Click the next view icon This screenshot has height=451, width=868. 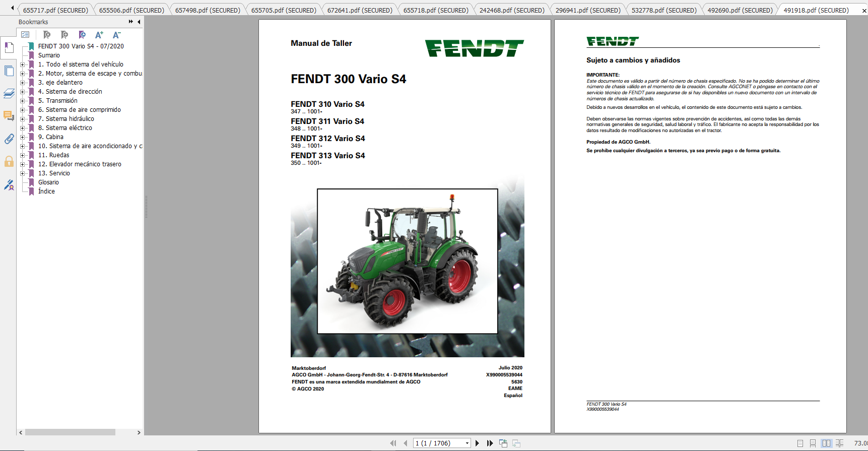pos(516,443)
